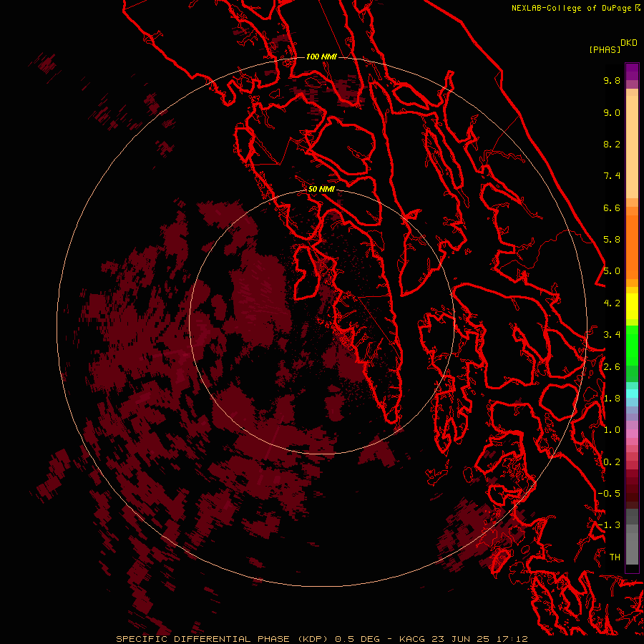Click the gray band ending the color bar
The image size is (644, 644).
click(632, 537)
